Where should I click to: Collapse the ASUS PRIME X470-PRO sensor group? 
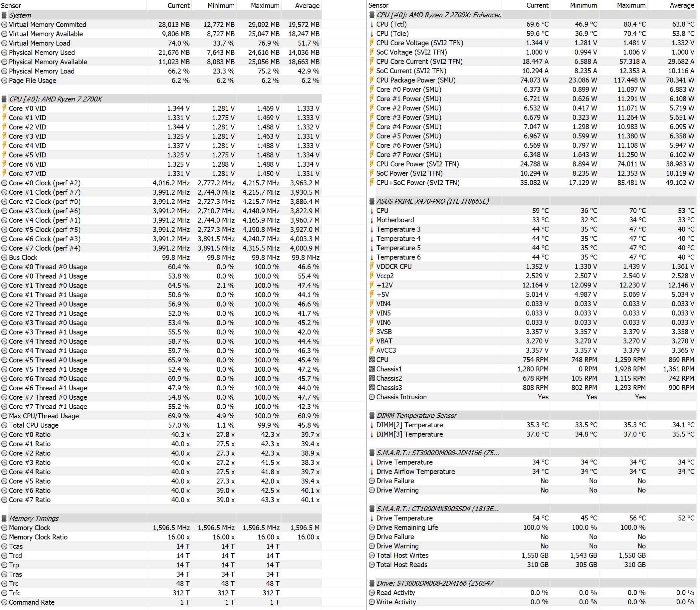[372, 201]
